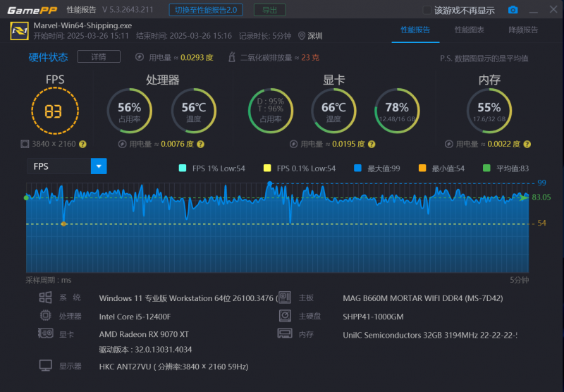
Task: Click the location pin icon beside 深圳
Action: pyautogui.click(x=302, y=35)
